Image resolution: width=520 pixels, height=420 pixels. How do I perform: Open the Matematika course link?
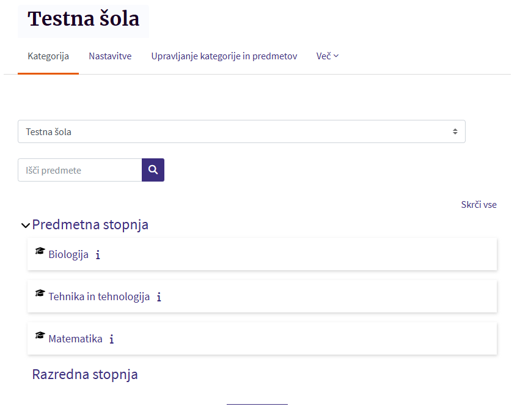[75, 339]
